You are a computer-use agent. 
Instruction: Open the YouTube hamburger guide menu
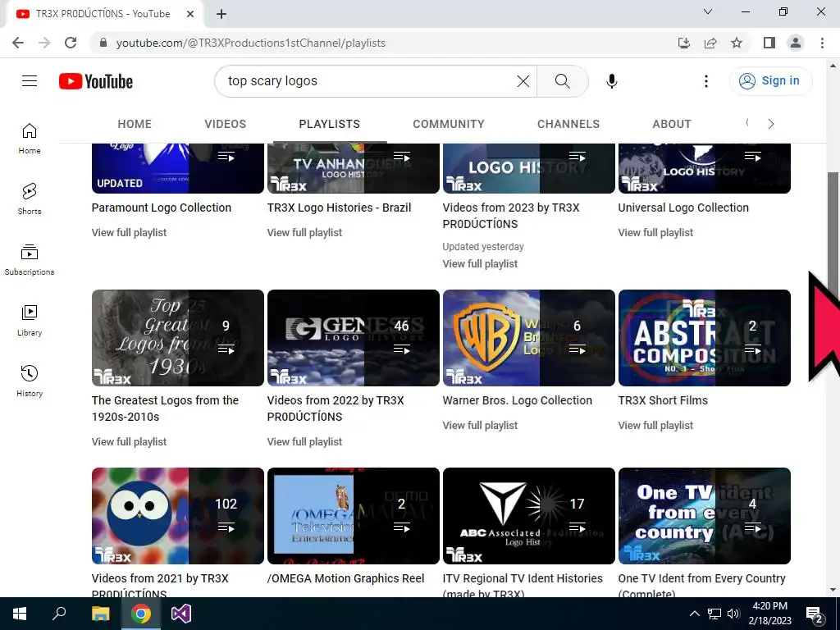pyautogui.click(x=30, y=81)
